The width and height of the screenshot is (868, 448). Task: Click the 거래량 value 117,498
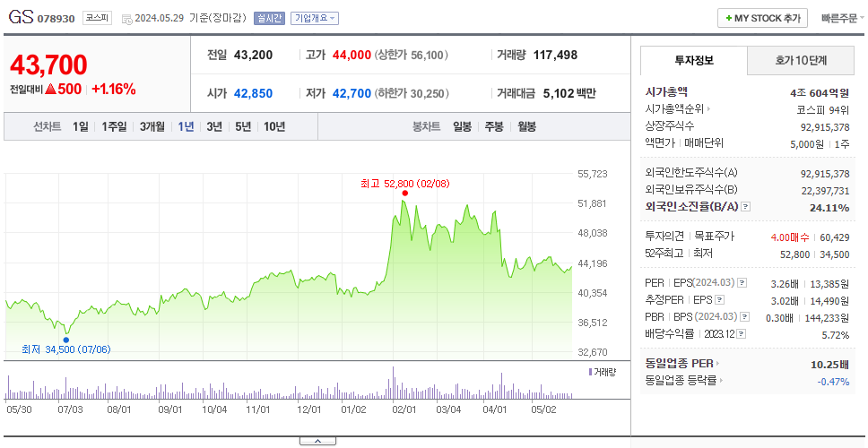coord(555,56)
